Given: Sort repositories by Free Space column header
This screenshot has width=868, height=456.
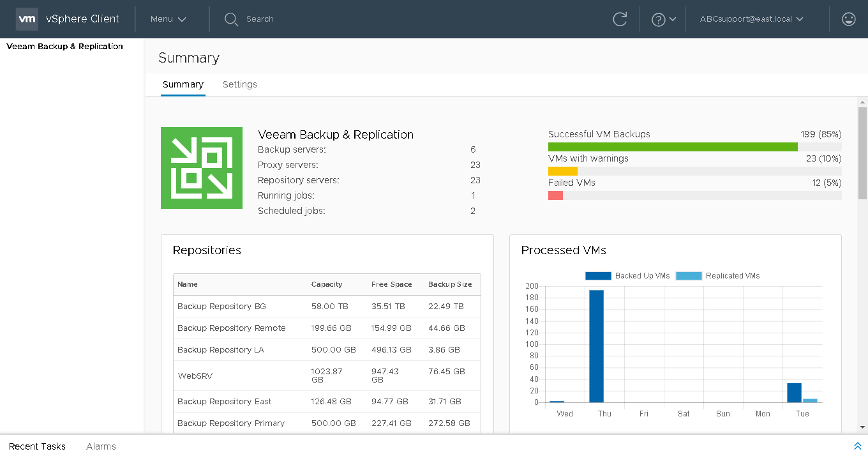Looking at the screenshot, I should point(392,284).
